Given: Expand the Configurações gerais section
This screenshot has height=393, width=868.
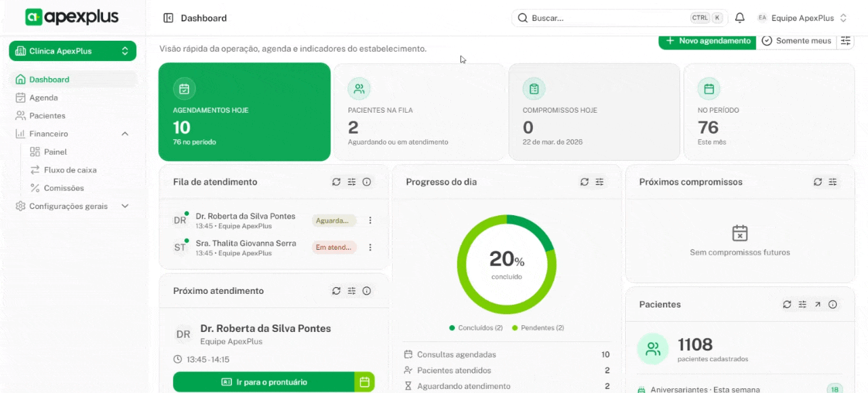Looking at the screenshot, I should (125, 206).
